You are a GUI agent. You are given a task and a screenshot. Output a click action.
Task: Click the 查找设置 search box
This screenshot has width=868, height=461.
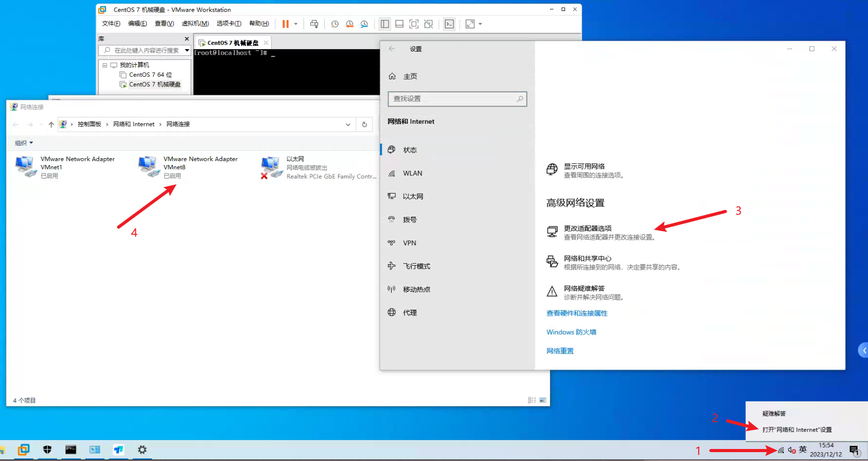point(458,99)
